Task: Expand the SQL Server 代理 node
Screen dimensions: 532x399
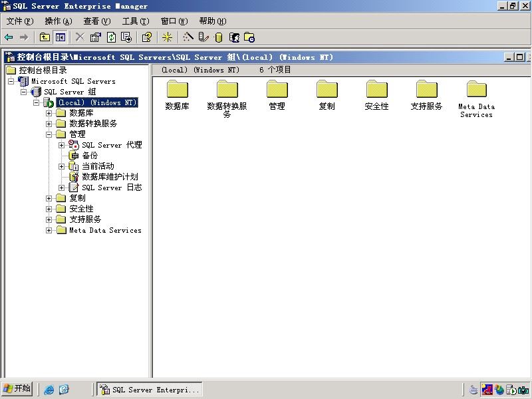Action: (x=61, y=145)
